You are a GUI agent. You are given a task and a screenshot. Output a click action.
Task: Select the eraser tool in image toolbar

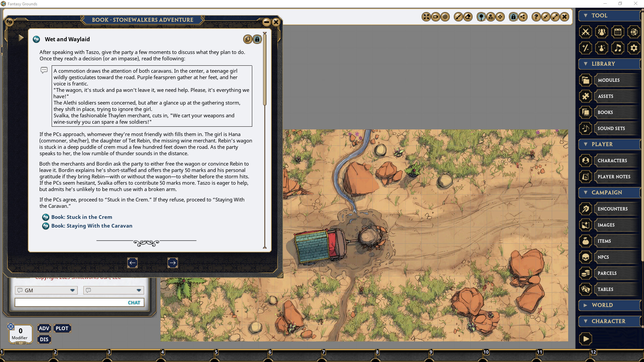(x=468, y=17)
